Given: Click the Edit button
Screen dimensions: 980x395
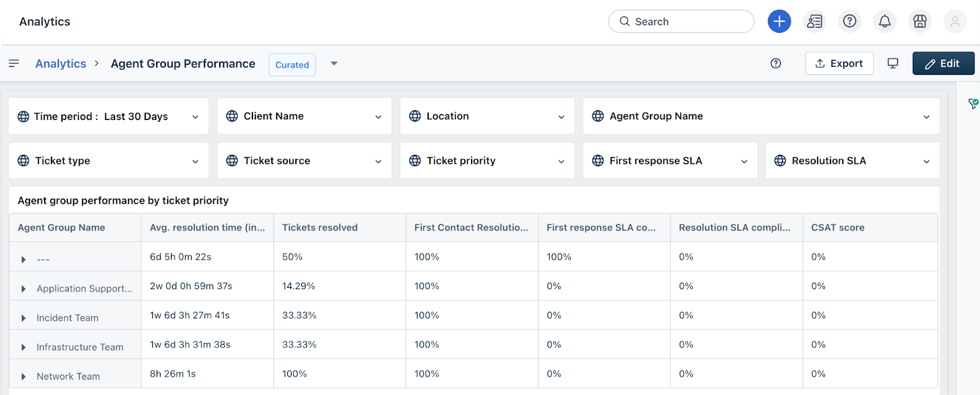Looking at the screenshot, I should click(943, 64).
